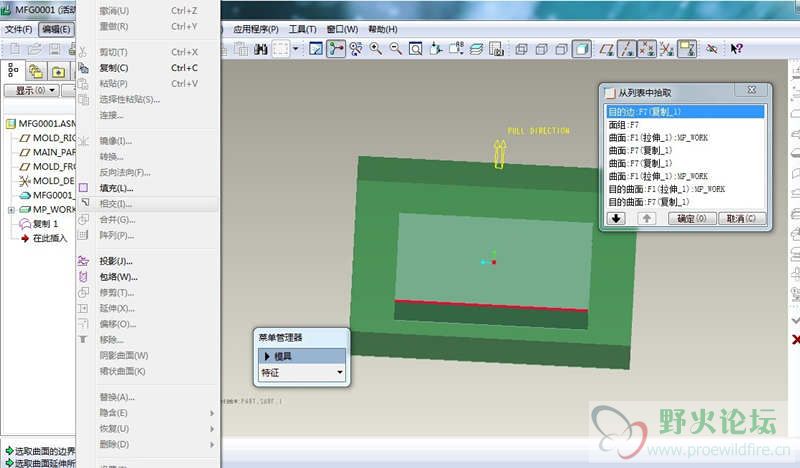The height and width of the screenshot is (468, 800).
Task: Choose 复制(C) from the edit menu
Action: pos(115,68)
